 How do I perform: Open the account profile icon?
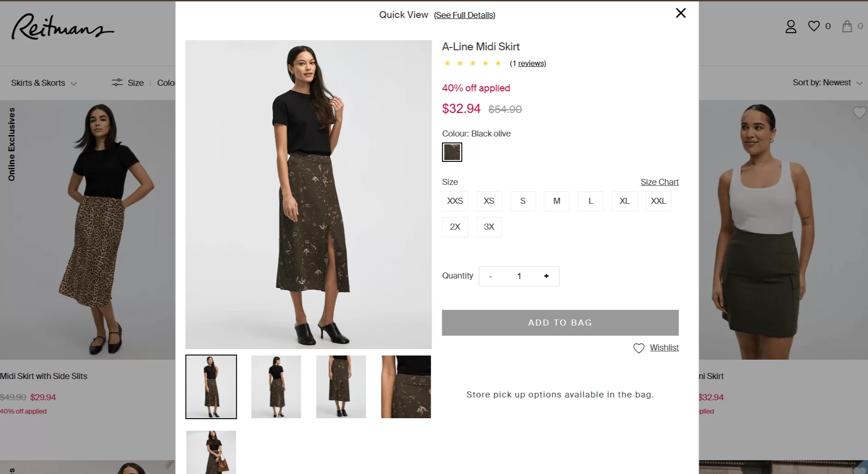click(x=791, y=26)
